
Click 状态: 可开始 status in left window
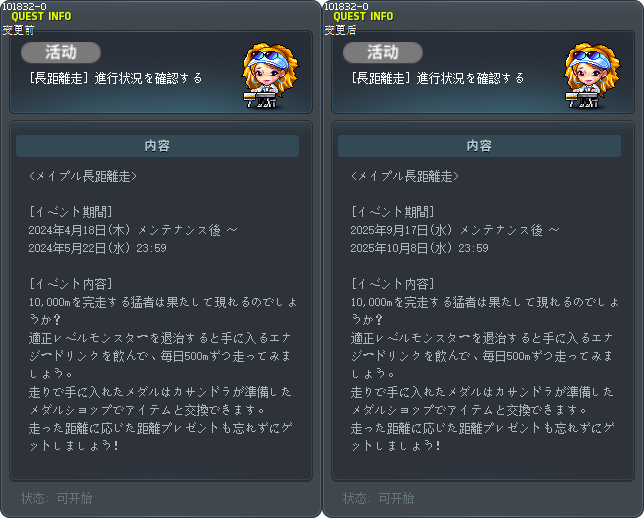pos(57,498)
